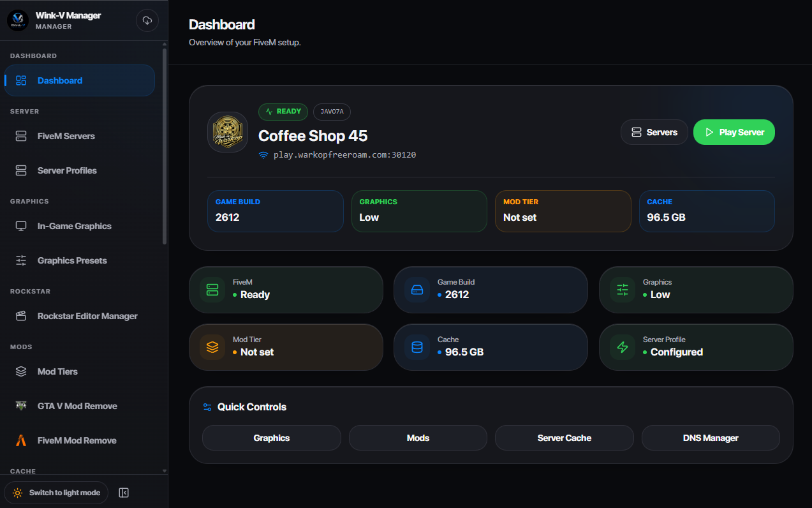Click the sun icon for light mode

(18, 493)
